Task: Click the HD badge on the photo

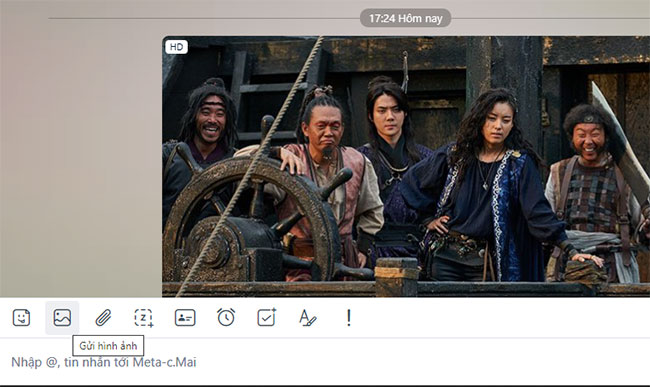Action: [x=177, y=47]
